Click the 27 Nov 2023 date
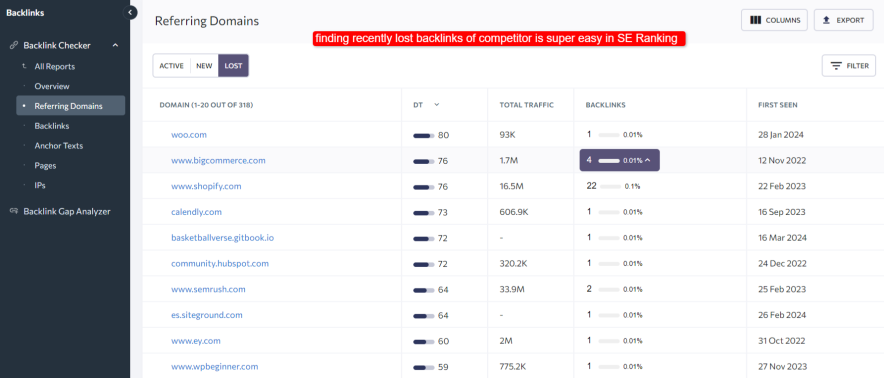Image resolution: width=884 pixels, height=378 pixels. coord(782,367)
